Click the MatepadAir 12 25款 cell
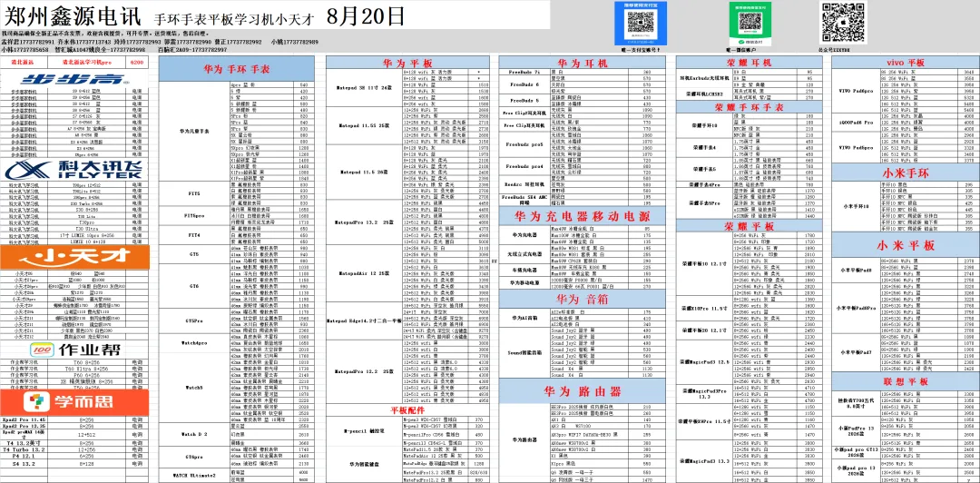 coord(365,273)
